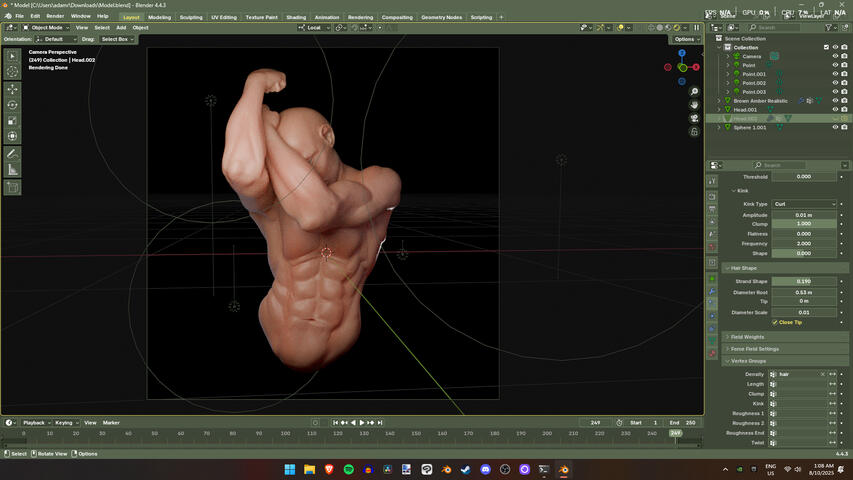853x480 pixels.
Task: Adjust the Strand Shape slider
Action: 804,281
